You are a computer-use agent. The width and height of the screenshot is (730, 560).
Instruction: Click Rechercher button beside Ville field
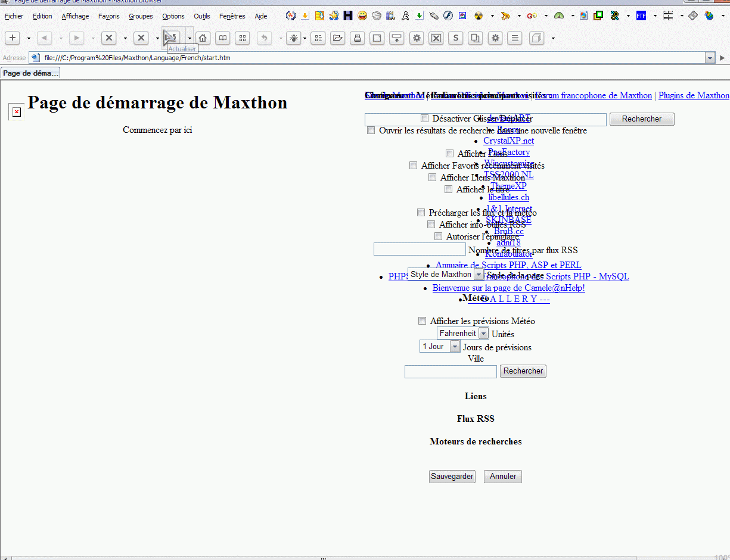523,371
